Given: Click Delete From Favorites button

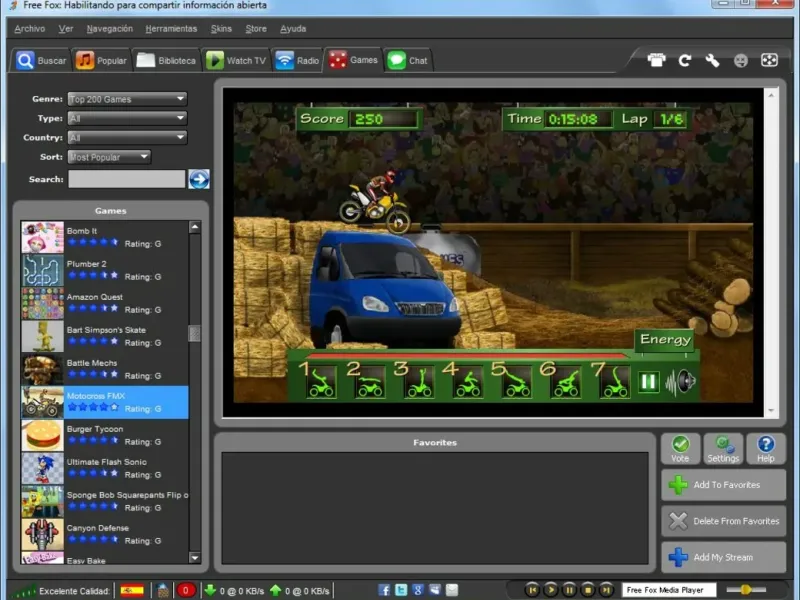Looking at the screenshot, I should (x=723, y=521).
